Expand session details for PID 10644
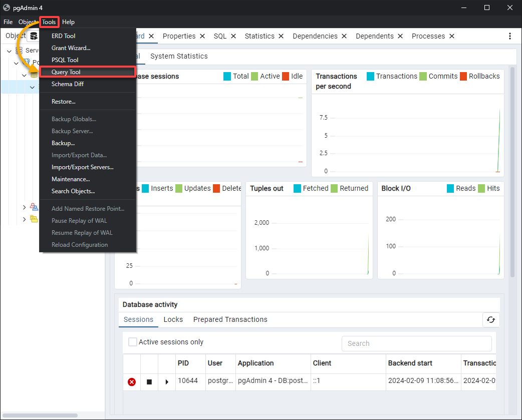This screenshot has height=420, width=522. point(167,382)
